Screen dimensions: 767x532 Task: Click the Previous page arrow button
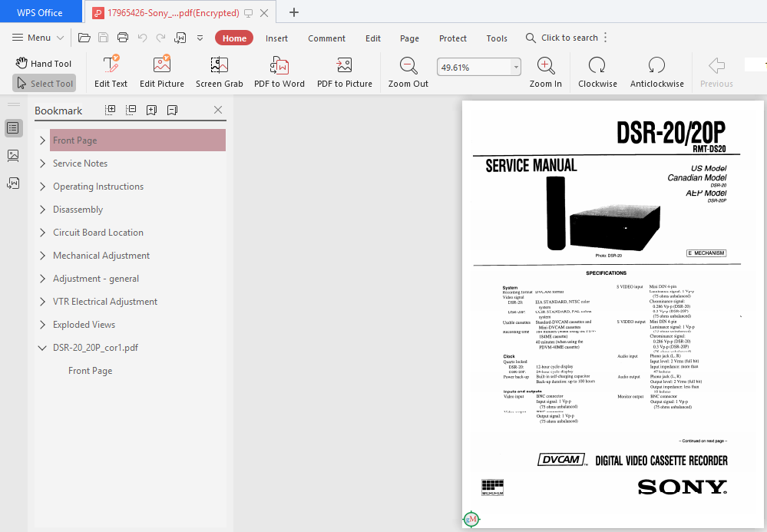[x=716, y=71]
